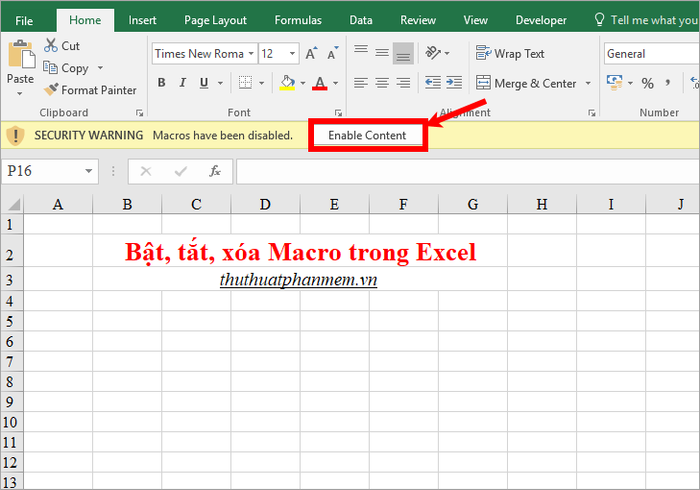This screenshot has width=700, height=490.
Task: Apply yellow Fill Color bucket
Action: [287, 83]
